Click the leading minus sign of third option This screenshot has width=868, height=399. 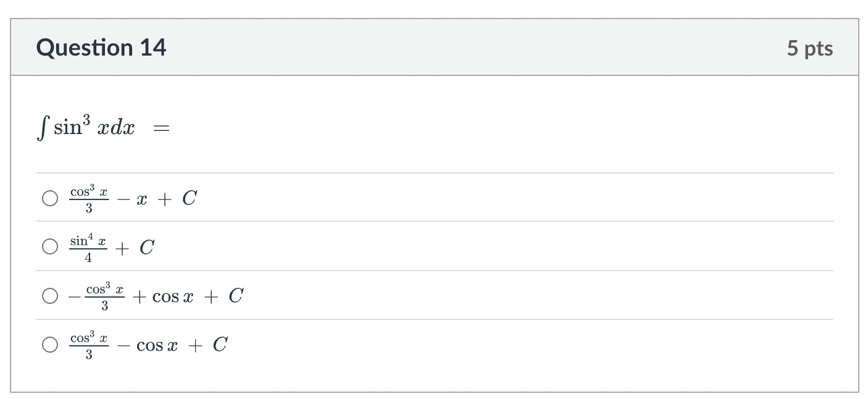(74, 297)
